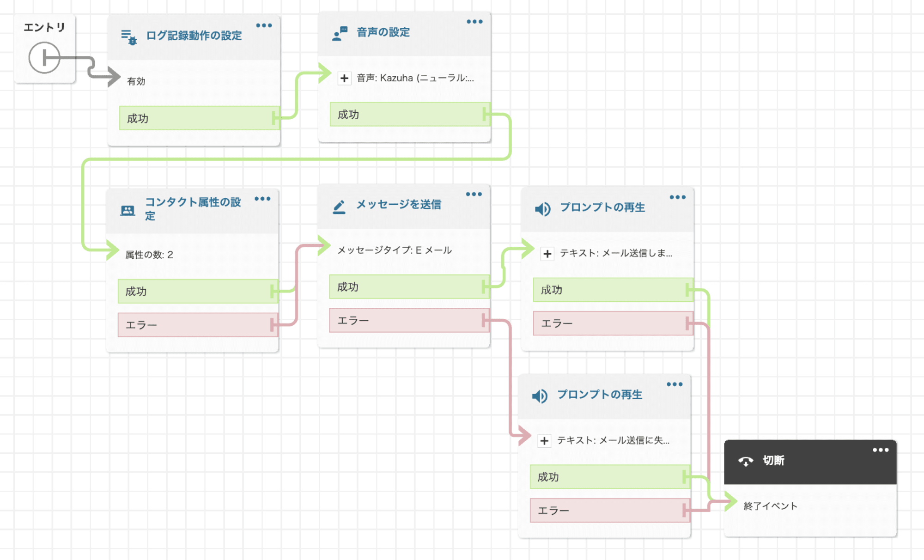
Task: Open options menu of 切断 block
Action: click(881, 450)
